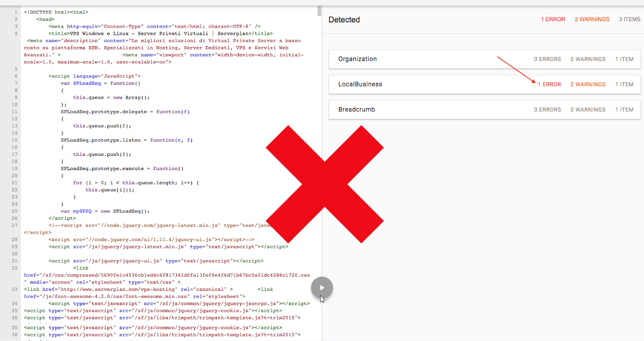Image resolution: width=644 pixels, height=341 pixels.
Task: Click the meta http-equiv Content-Type line
Action: tap(154, 27)
